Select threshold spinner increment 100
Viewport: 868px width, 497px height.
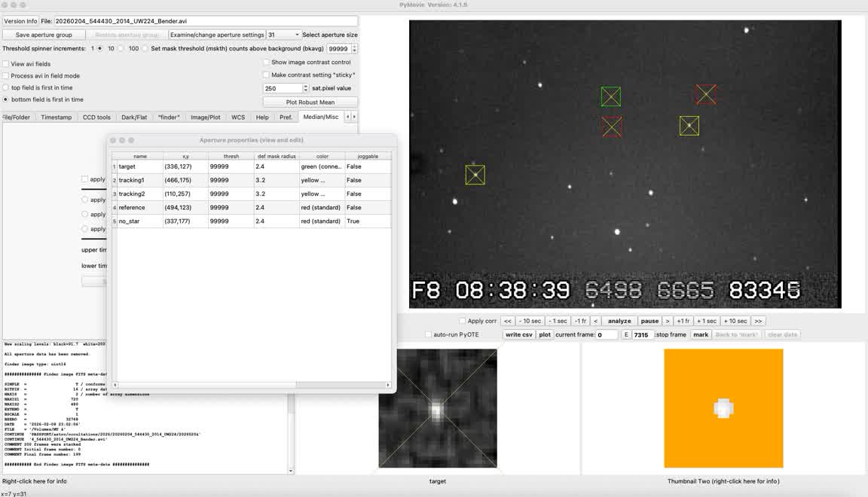pos(123,48)
